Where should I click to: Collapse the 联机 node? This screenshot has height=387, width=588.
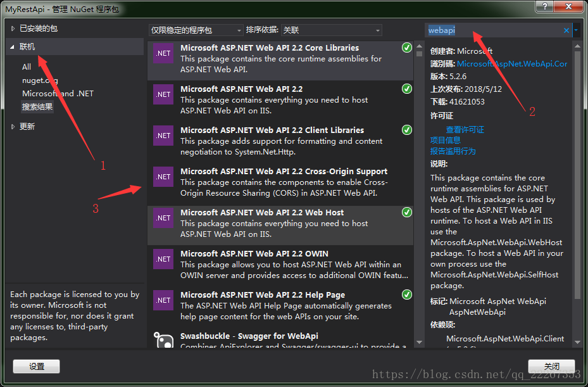click(13, 47)
